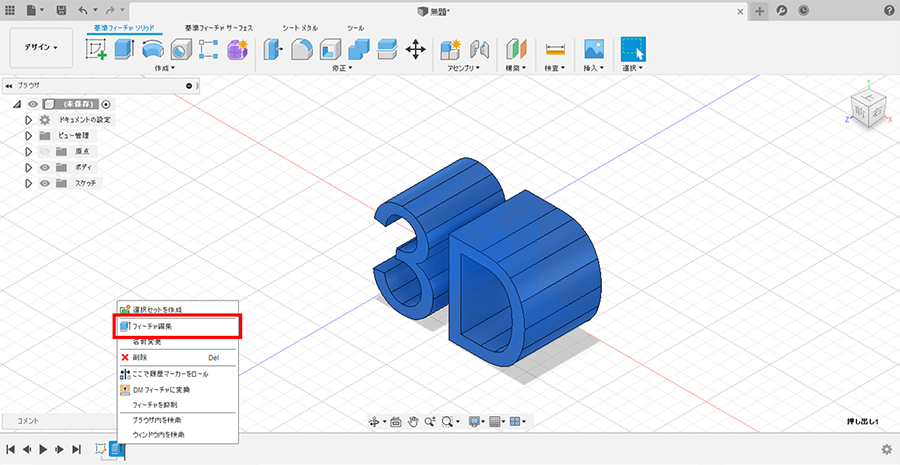Toggle visibility of the ボディ folder
Viewport: 900px width, 465px height.
coord(45,167)
